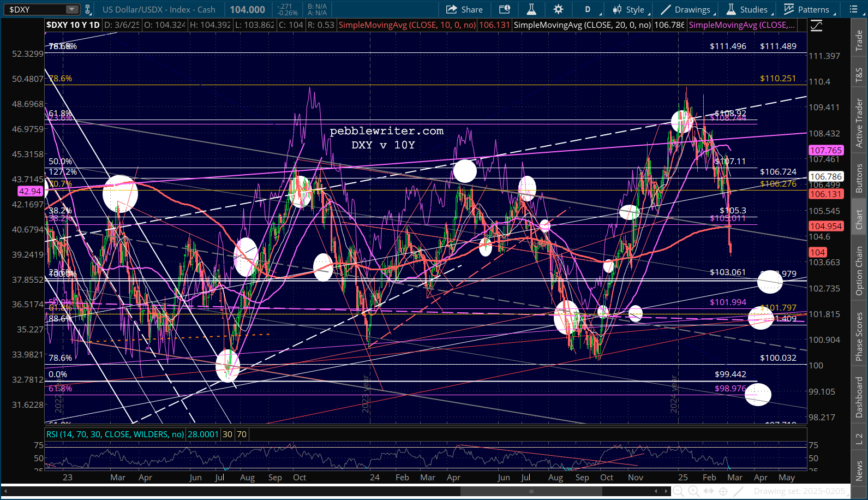
Task: Click the horizontal chart scrollbar thumb
Action: point(531,491)
